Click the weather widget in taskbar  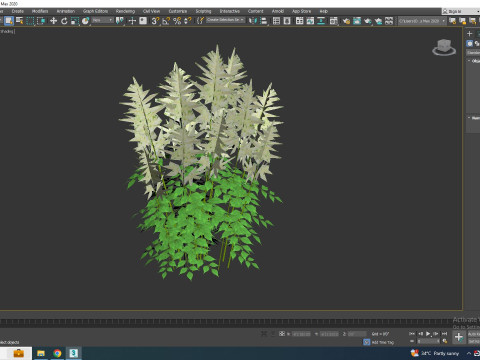435,353
